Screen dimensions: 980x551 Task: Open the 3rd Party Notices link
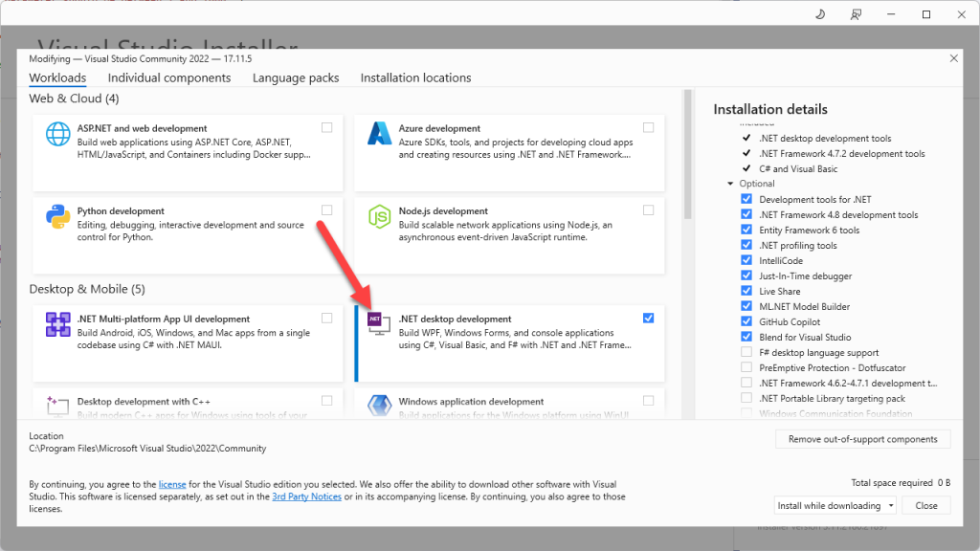tap(307, 496)
